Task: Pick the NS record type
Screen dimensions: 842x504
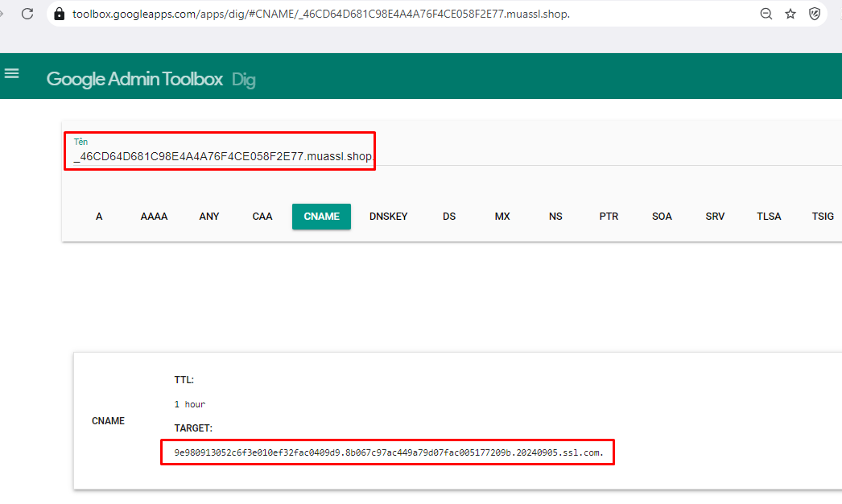Action: [x=555, y=217]
